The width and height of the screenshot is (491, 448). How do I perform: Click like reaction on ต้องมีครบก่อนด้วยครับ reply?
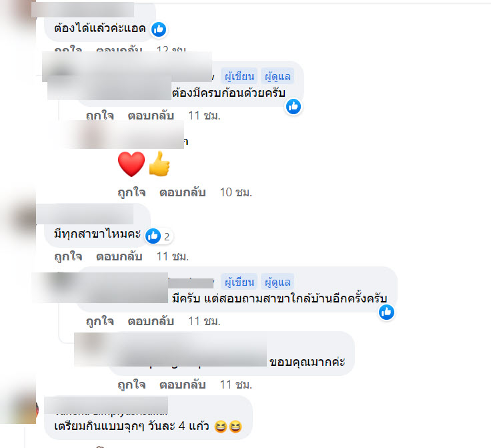(294, 107)
